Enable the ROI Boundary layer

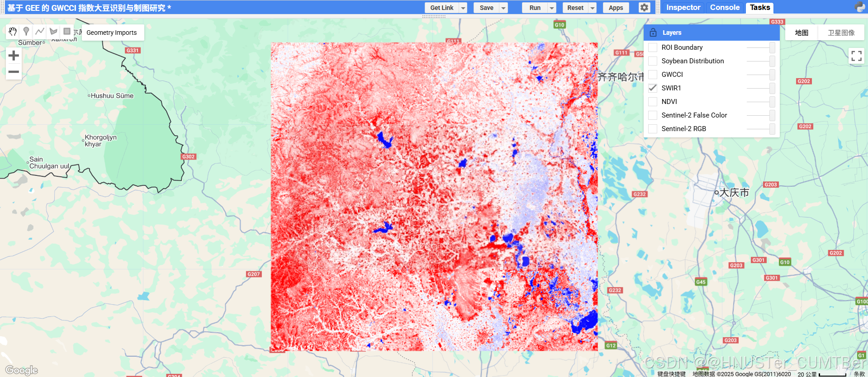pos(653,47)
